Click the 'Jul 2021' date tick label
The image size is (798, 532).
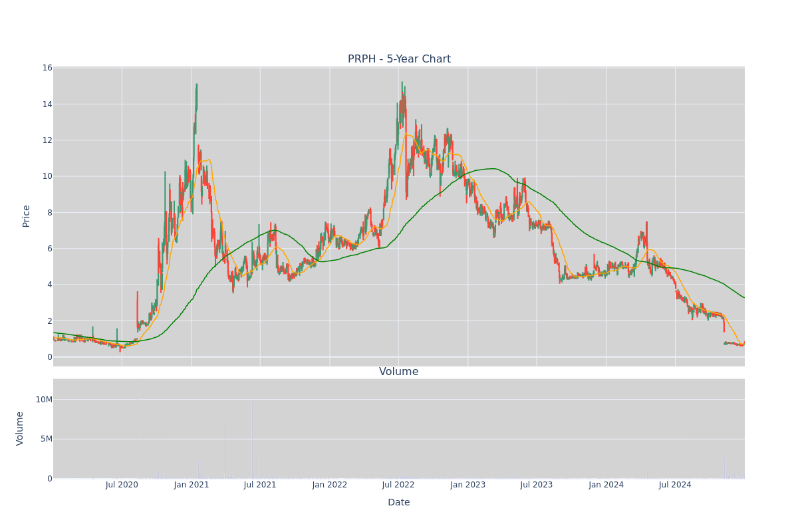point(260,485)
